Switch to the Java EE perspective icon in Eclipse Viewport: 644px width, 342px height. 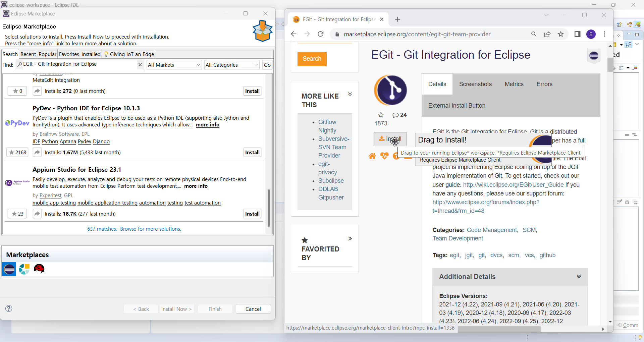629,24
